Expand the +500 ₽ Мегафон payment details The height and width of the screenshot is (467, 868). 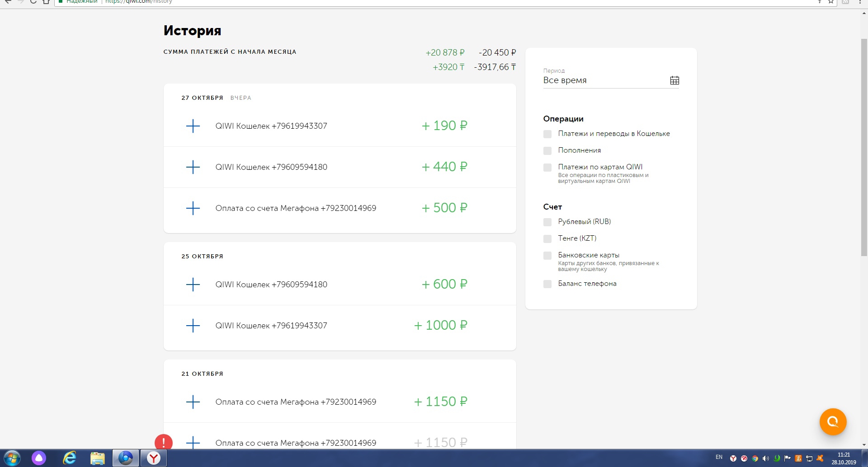coord(193,208)
